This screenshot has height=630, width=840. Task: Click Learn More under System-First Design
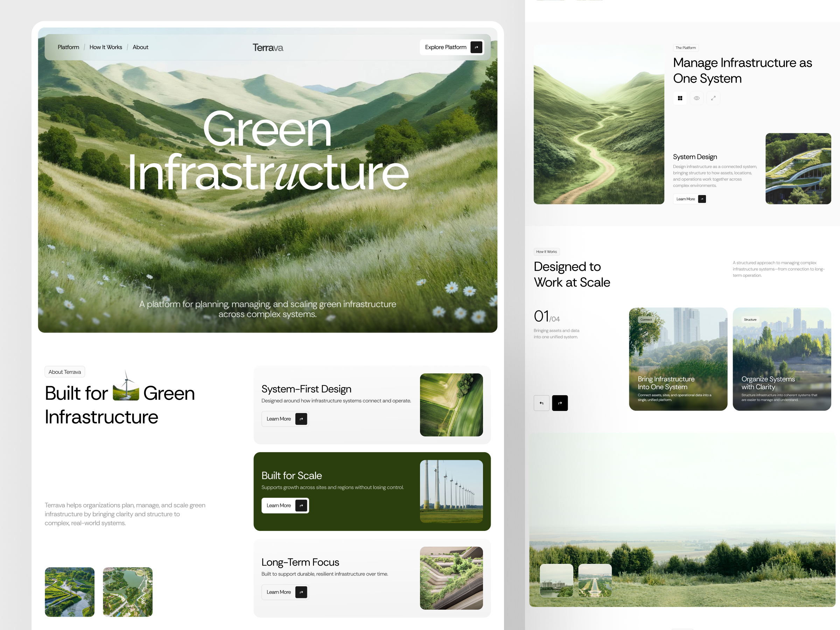285,419
